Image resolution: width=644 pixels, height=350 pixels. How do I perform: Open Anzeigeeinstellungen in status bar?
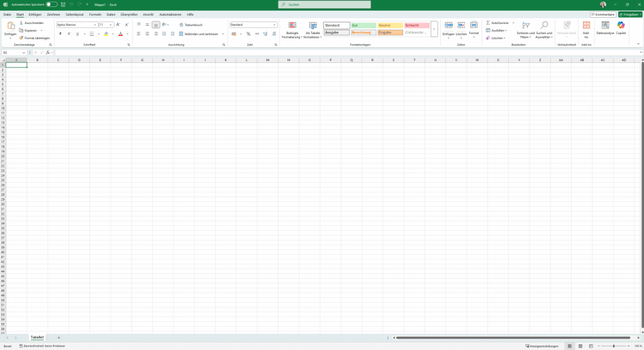[x=541, y=346]
